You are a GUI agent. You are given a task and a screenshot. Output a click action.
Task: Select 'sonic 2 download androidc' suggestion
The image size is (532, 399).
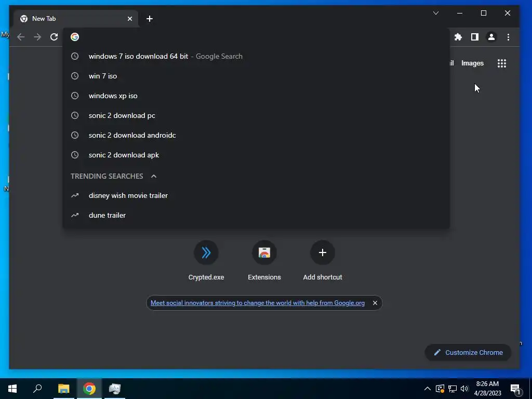[x=256, y=135]
